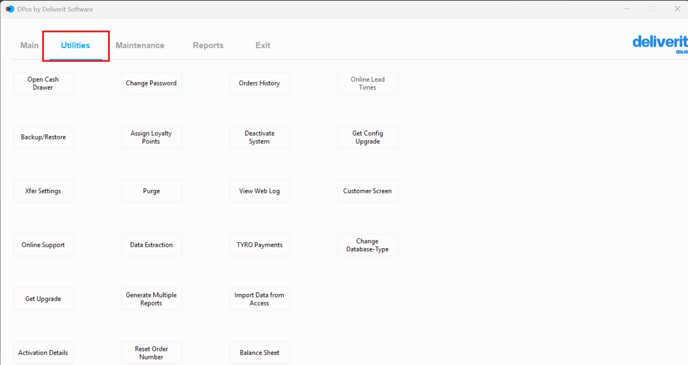Click Change Database-Type button

point(368,245)
